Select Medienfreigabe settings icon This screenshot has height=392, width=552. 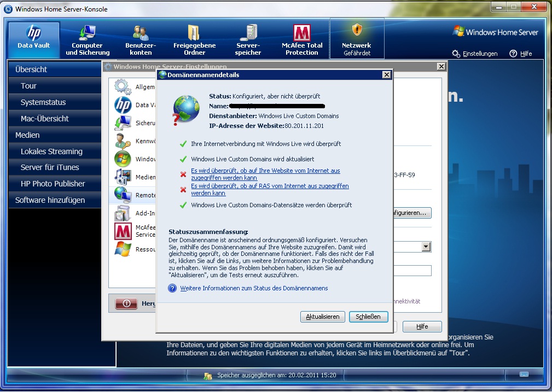123,177
